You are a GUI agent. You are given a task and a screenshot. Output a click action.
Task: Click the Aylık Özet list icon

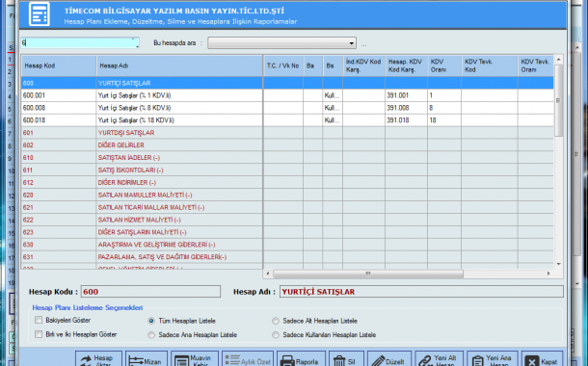pyautogui.click(x=232, y=360)
